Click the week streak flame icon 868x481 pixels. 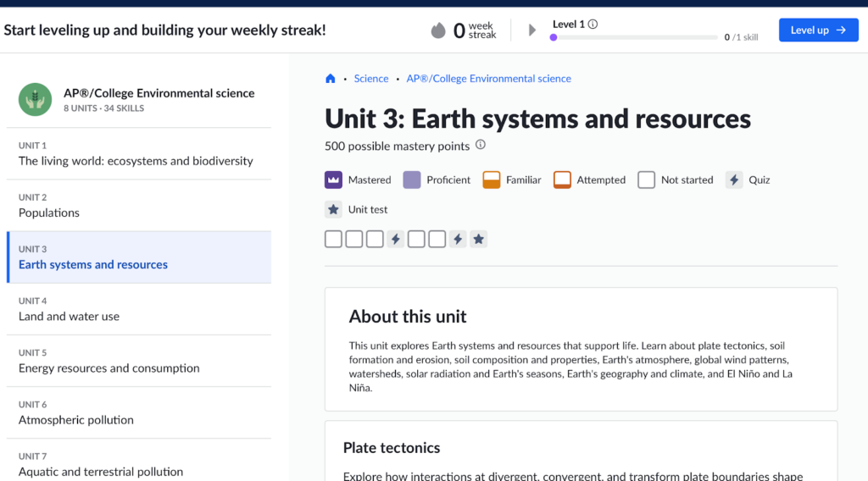pyautogui.click(x=438, y=30)
